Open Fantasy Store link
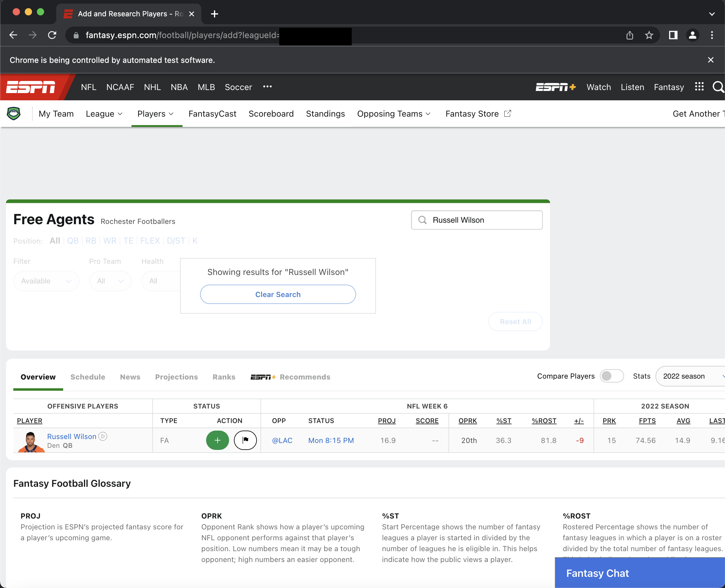Image resolution: width=725 pixels, height=588 pixels. (478, 114)
